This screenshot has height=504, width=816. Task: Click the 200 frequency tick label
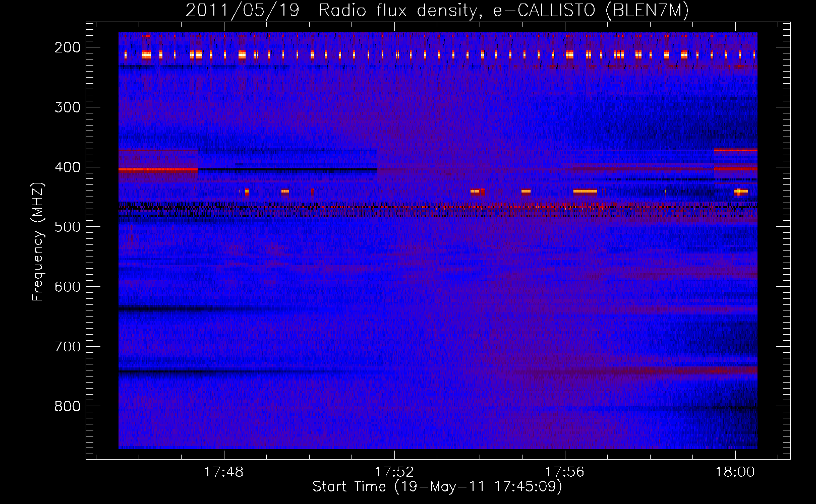[67, 47]
